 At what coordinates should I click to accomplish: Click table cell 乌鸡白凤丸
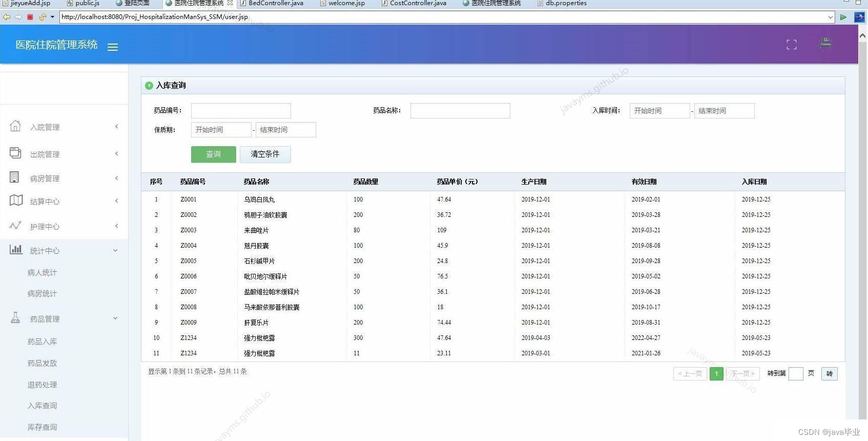pyautogui.click(x=259, y=199)
